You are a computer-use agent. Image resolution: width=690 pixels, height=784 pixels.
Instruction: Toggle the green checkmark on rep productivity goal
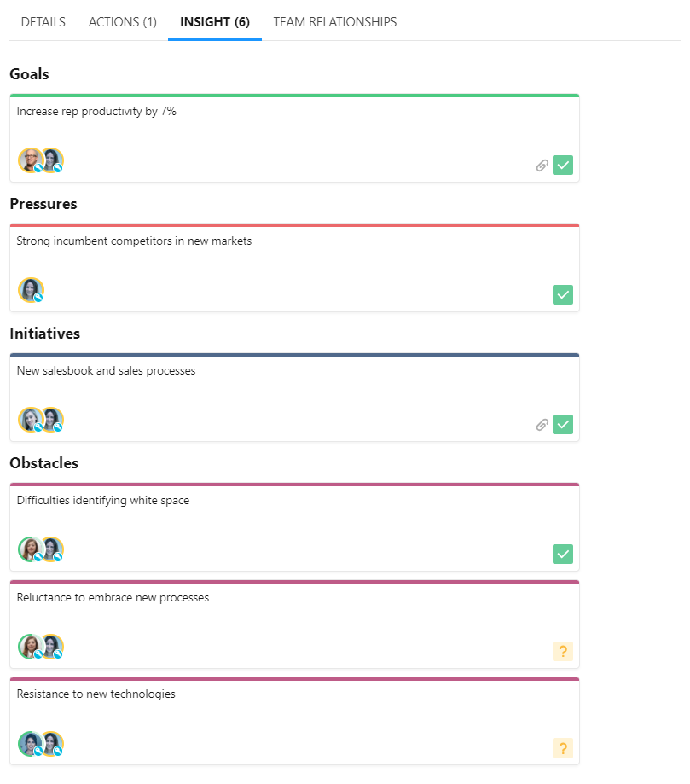(563, 166)
